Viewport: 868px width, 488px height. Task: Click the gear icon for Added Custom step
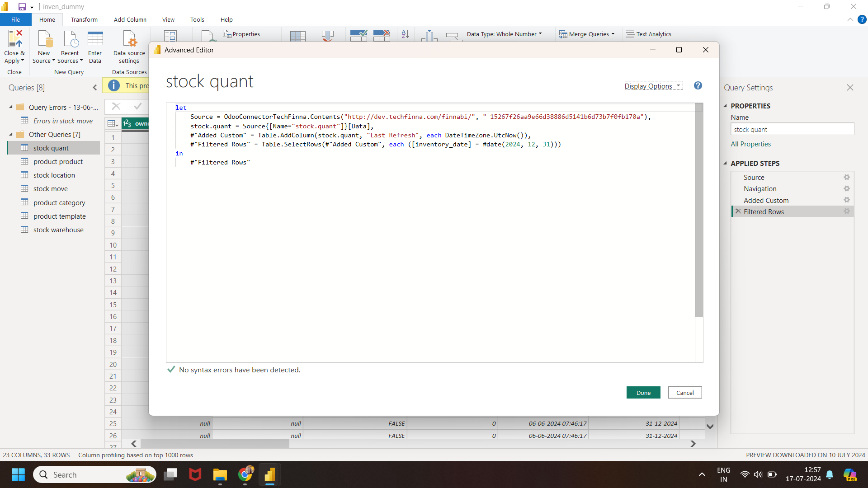(x=847, y=200)
